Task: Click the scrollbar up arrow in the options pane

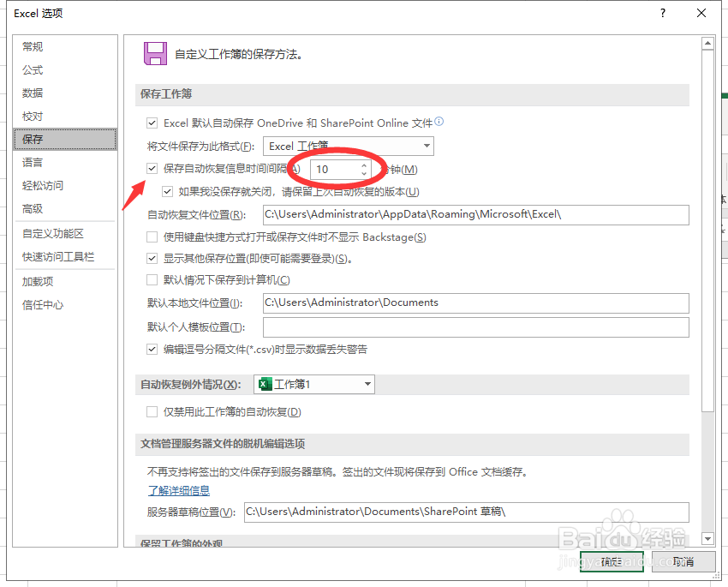Action: (707, 43)
